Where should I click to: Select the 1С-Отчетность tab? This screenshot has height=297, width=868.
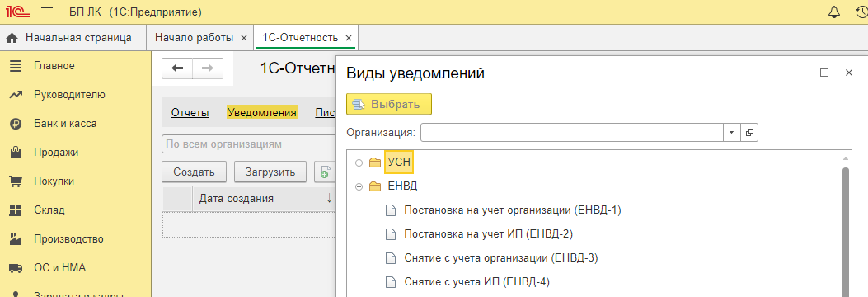[300, 38]
